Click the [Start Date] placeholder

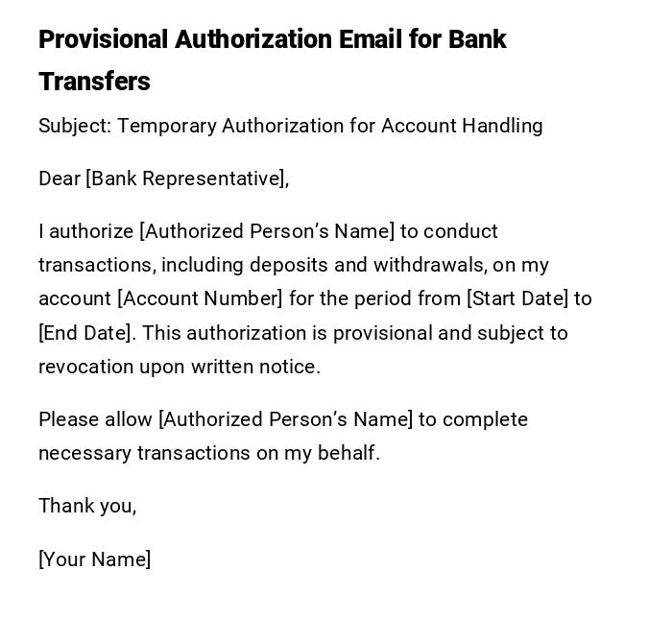(x=517, y=298)
